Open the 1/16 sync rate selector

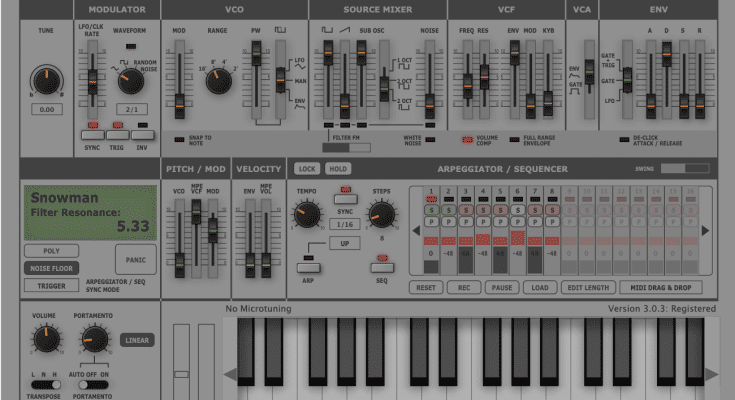click(346, 224)
